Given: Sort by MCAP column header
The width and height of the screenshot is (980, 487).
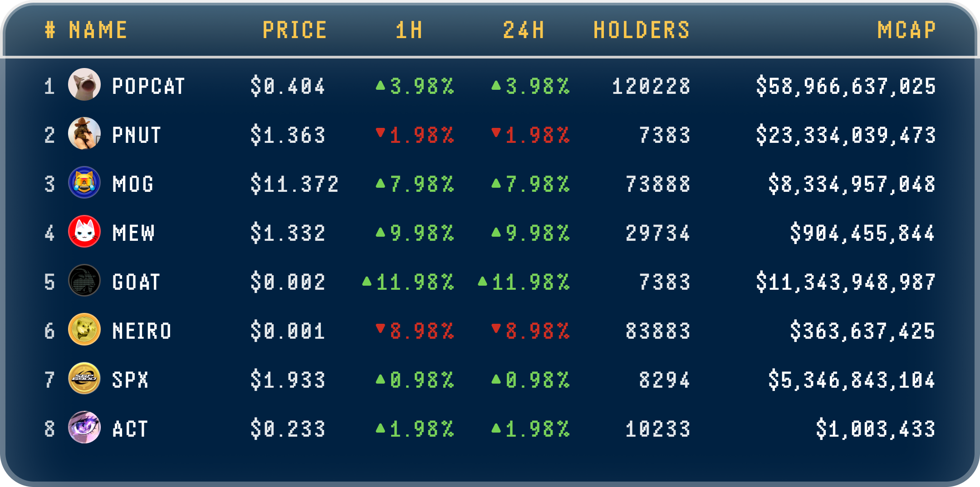Looking at the screenshot, I should 906,30.
